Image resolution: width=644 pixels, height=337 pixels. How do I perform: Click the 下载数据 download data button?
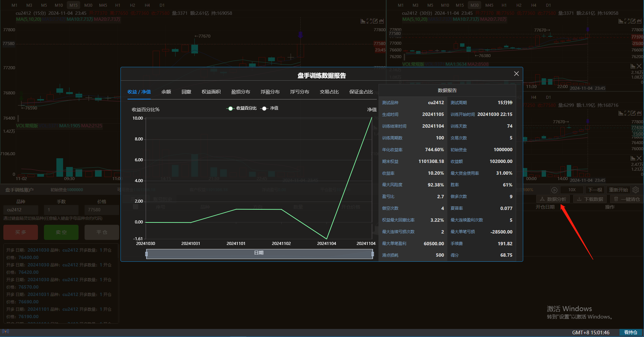coord(590,199)
